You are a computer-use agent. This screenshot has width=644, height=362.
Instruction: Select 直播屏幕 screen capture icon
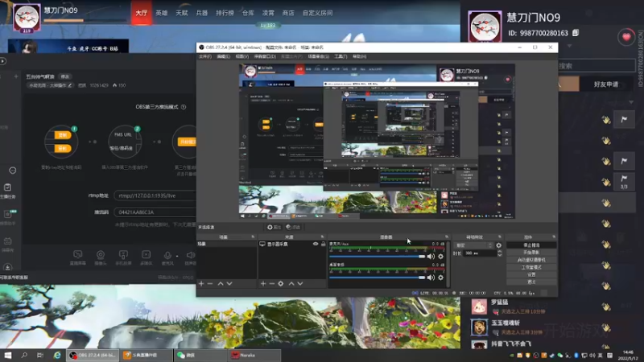tap(77, 257)
